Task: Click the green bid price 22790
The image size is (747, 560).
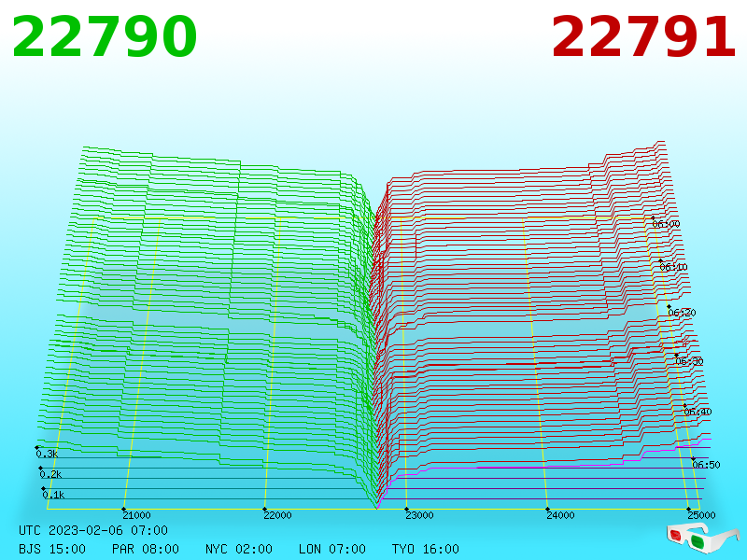Action: [x=104, y=37]
